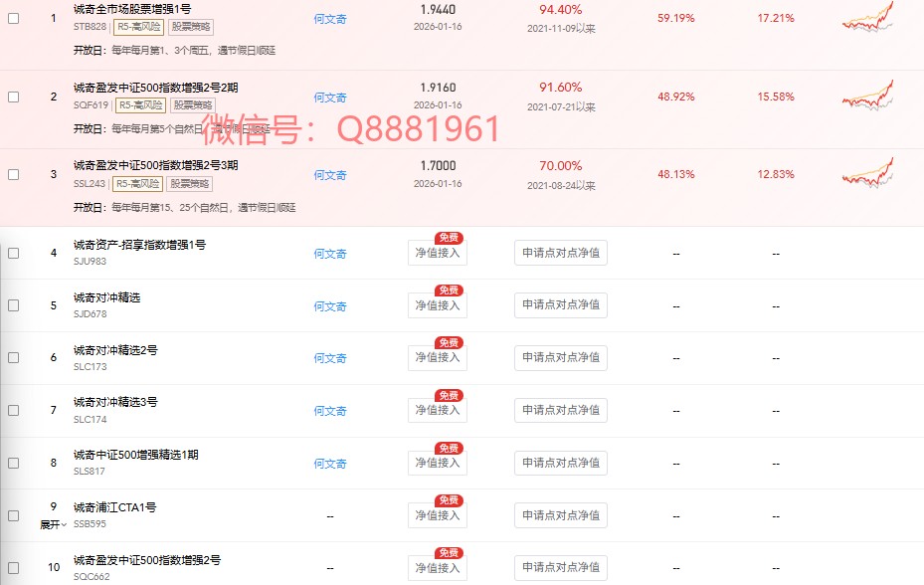
Task: Expand row 9 with the 展开 toggle
Action: coord(53,524)
